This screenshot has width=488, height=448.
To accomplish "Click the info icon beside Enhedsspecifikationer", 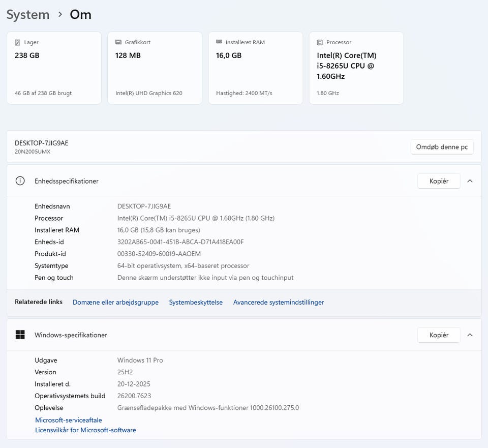I will coord(20,181).
